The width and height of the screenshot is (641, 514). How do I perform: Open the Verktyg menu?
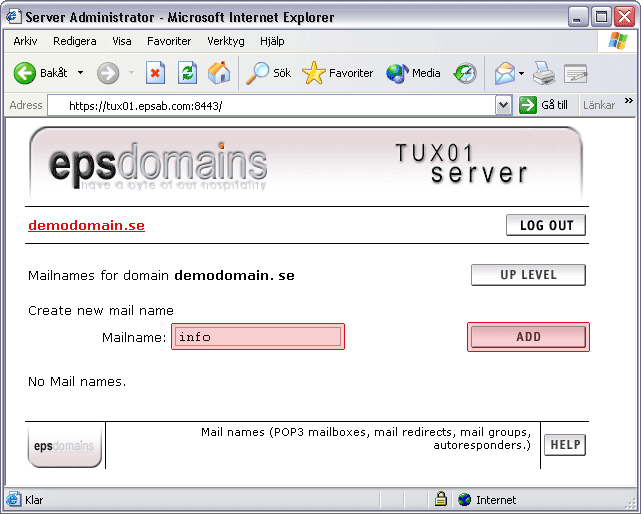tap(225, 41)
